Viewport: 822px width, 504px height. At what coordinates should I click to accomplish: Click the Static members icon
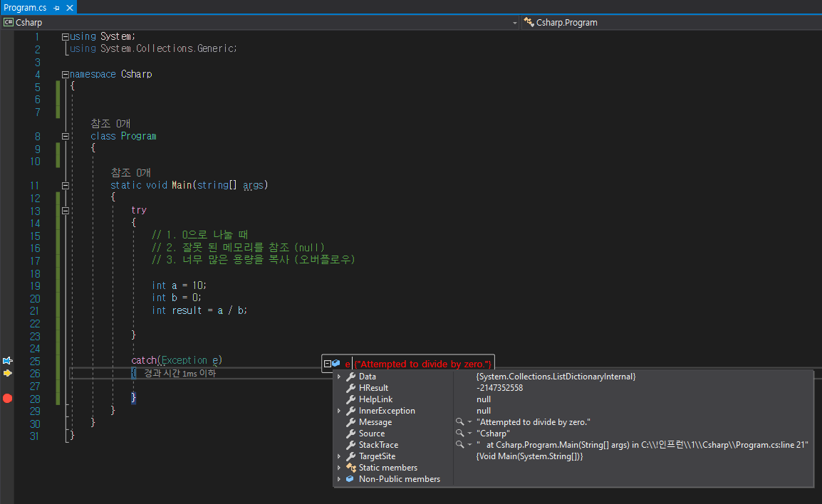click(350, 468)
